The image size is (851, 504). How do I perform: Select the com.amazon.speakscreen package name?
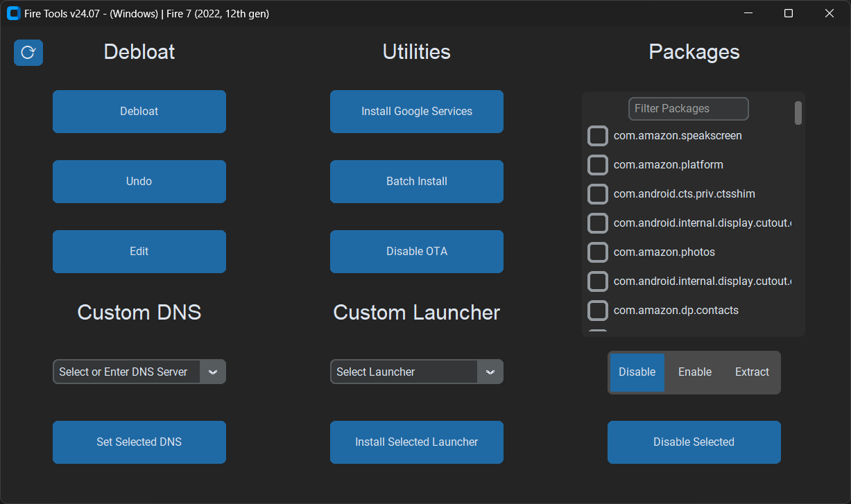click(678, 136)
